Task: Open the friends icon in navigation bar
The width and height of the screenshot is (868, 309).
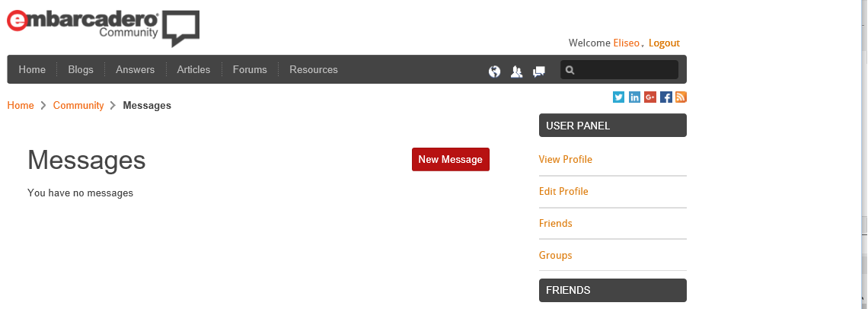Action: pyautogui.click(x=516, y=72)
